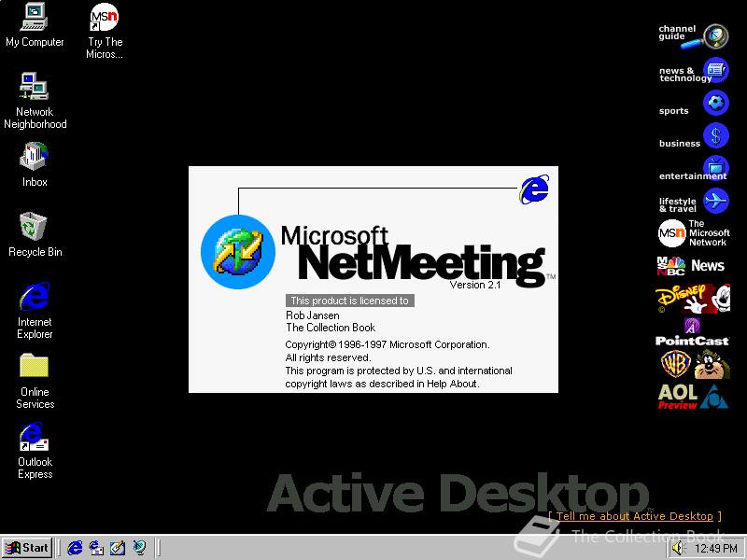Open the PointCast channel

point(692,332)
